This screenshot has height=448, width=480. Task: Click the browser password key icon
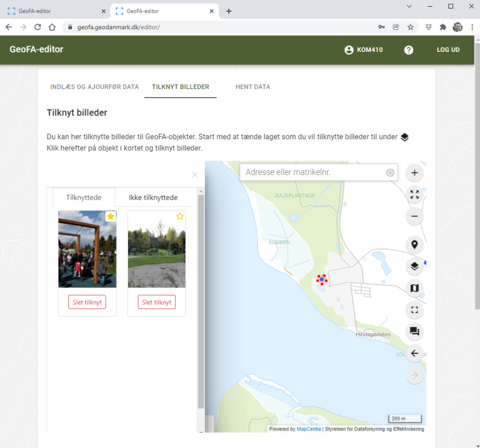(x=381, y=27)
